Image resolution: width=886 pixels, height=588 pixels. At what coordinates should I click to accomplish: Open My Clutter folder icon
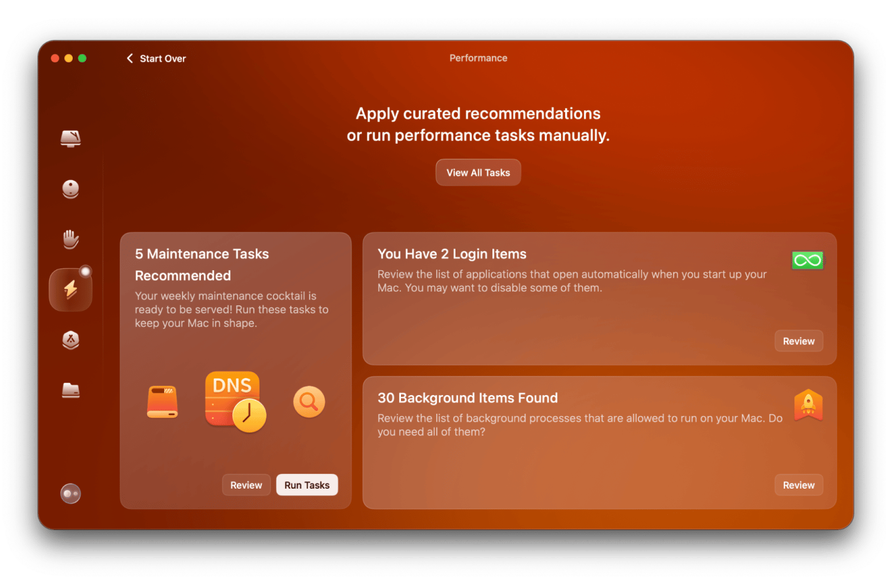[70, 390]
